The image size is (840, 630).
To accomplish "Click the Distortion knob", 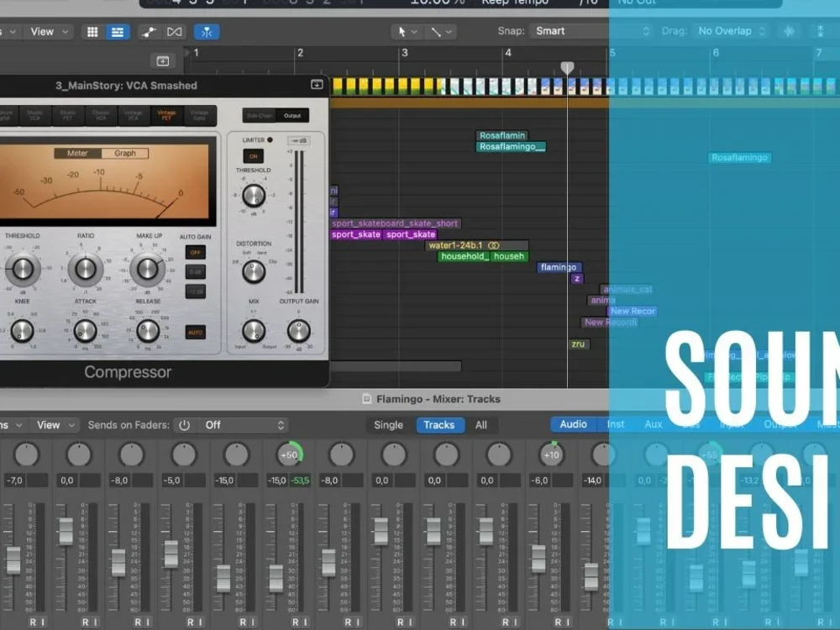I will [254, 272].
